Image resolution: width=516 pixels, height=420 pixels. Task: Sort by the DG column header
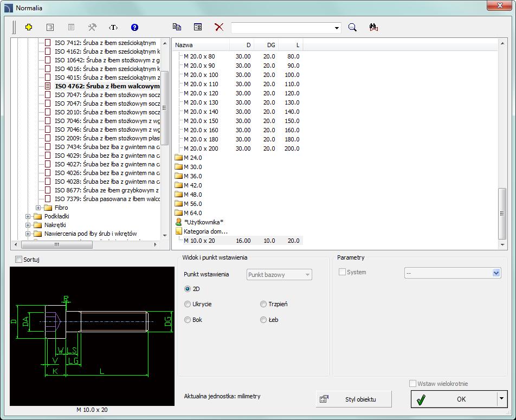[266, 45]
